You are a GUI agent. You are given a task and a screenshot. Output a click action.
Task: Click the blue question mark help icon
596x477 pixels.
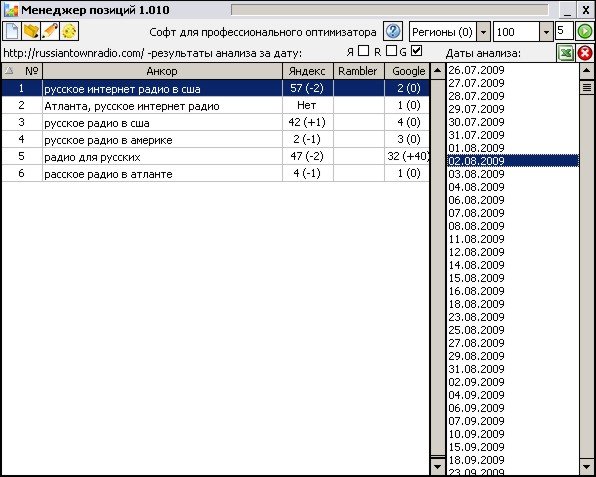393,31
